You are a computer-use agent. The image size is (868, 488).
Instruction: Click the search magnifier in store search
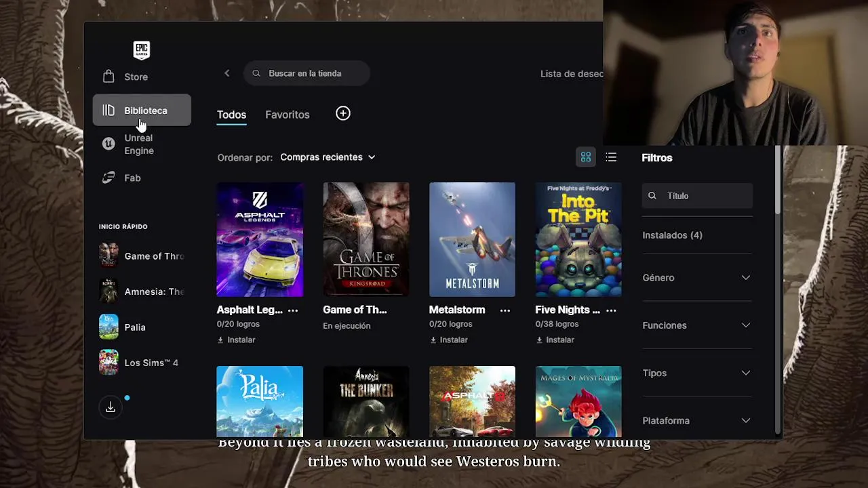256,73
